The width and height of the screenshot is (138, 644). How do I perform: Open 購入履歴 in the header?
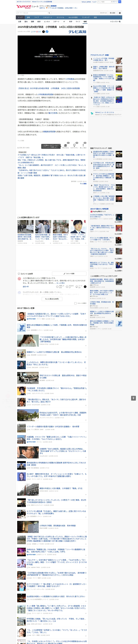click(x=112, y=13)
